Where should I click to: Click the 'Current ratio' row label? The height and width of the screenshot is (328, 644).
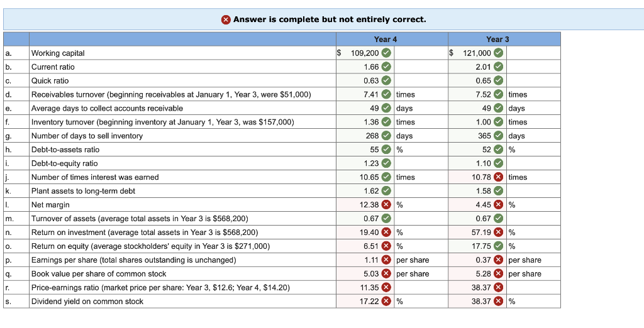pos(53,67)
